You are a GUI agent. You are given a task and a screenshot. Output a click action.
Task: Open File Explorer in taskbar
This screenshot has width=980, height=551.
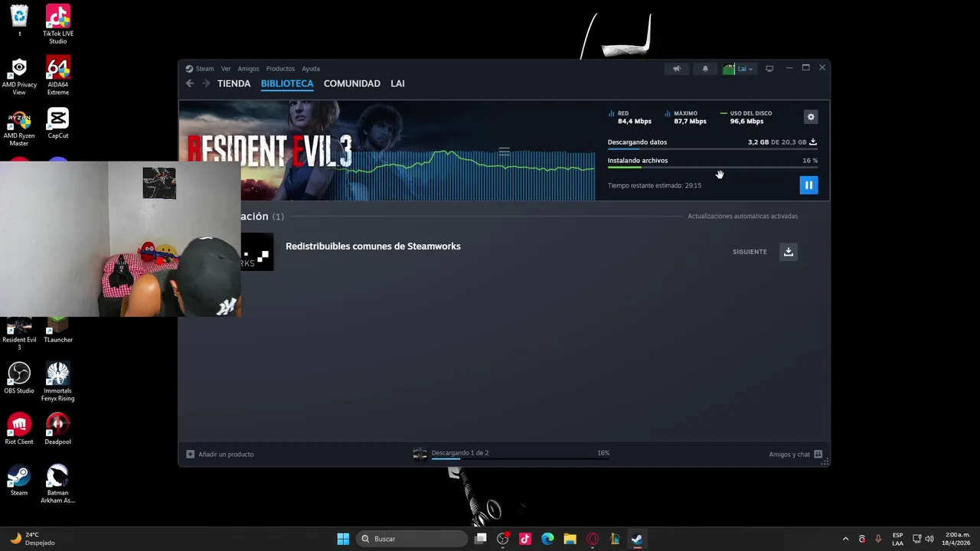(x=570, y=539)
